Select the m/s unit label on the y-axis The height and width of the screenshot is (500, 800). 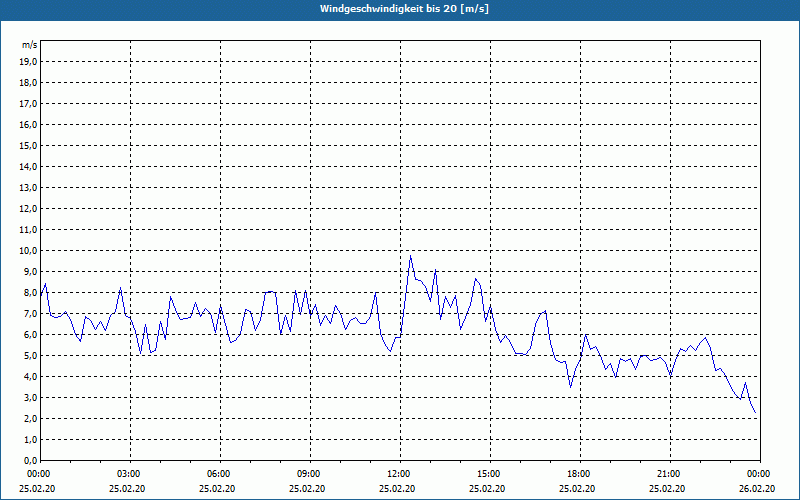point(30,45)
